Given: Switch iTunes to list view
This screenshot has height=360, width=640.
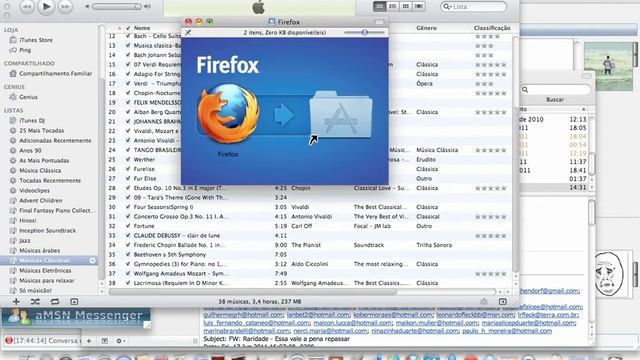Looking at the screenshot, I should pyautogui.click(x=380, y=6).
